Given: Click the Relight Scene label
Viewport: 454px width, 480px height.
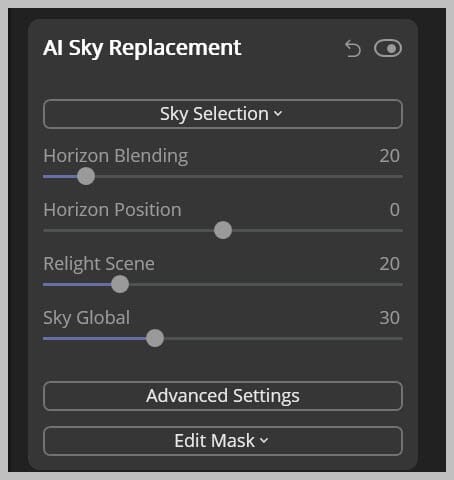Looking at the screenshot, I should pos(99,264).
